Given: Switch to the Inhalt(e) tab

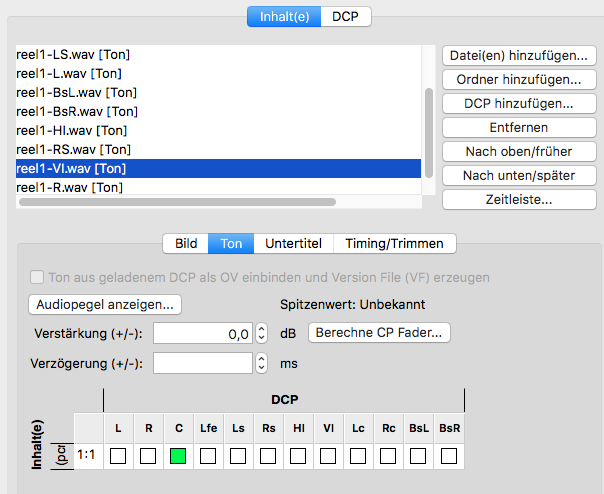Looking at the screenshot, I should tap(285, 17).
